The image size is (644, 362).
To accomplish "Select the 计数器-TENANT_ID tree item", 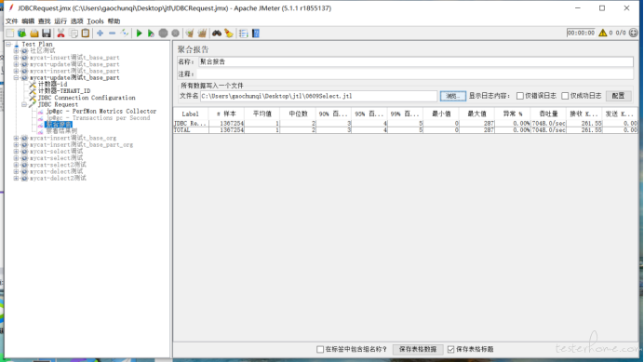I will tap(64, 91).
